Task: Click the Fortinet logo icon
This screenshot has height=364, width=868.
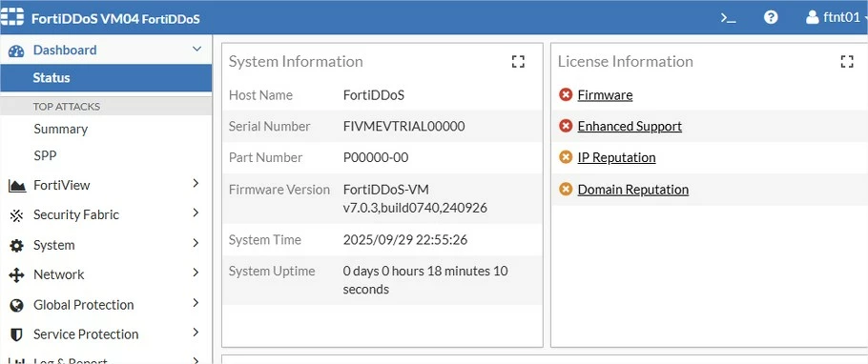Action: tap(11, 17)
